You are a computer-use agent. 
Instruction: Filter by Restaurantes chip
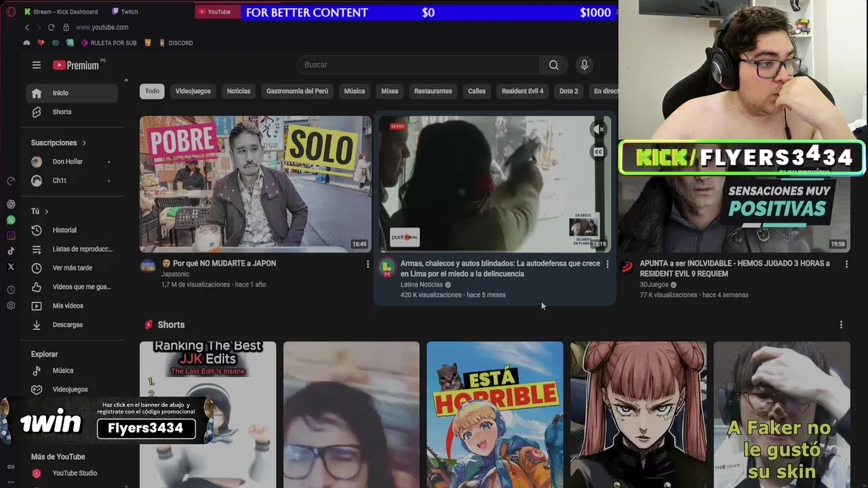(x=433, y=91)
